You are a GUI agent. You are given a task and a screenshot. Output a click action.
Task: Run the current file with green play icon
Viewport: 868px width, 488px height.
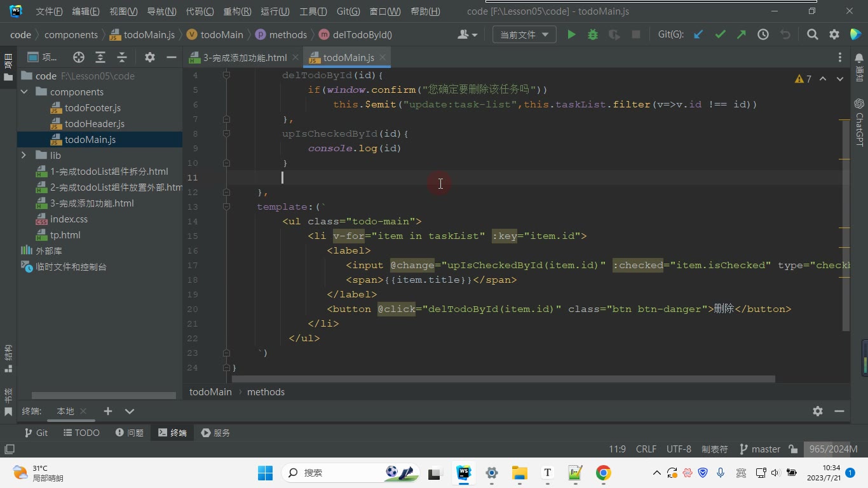571,35
